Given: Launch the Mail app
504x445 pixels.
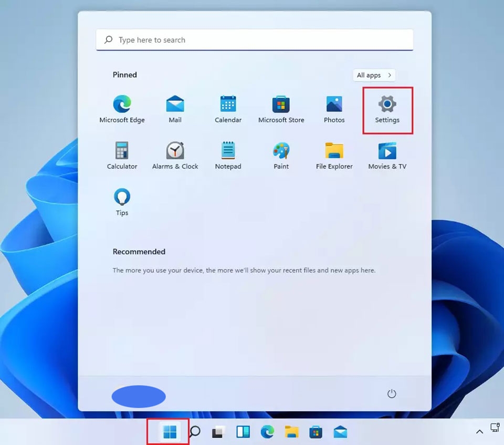Looking at the screenshot, I should click(x=175, y=105).
